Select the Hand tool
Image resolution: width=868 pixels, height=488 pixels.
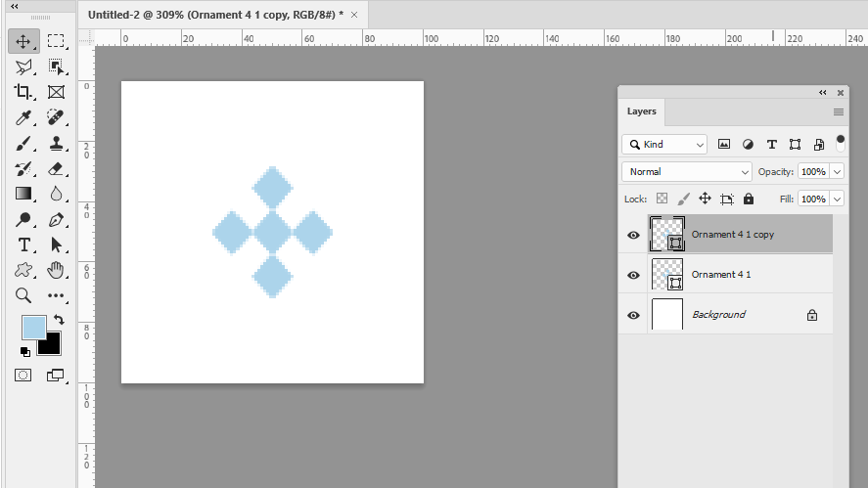[x=56, y=270]
